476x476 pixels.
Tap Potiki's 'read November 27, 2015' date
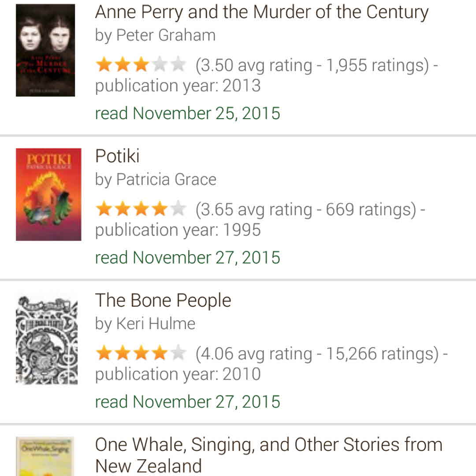188,257
